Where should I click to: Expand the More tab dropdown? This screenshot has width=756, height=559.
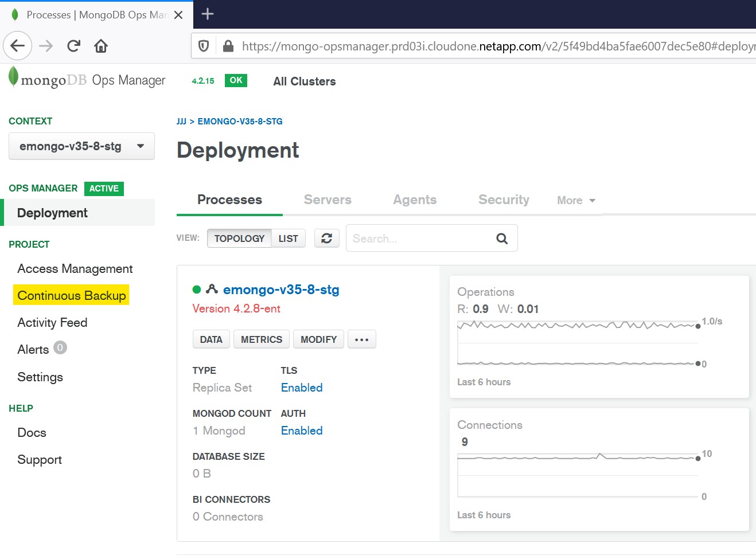(x=576, y=200)
